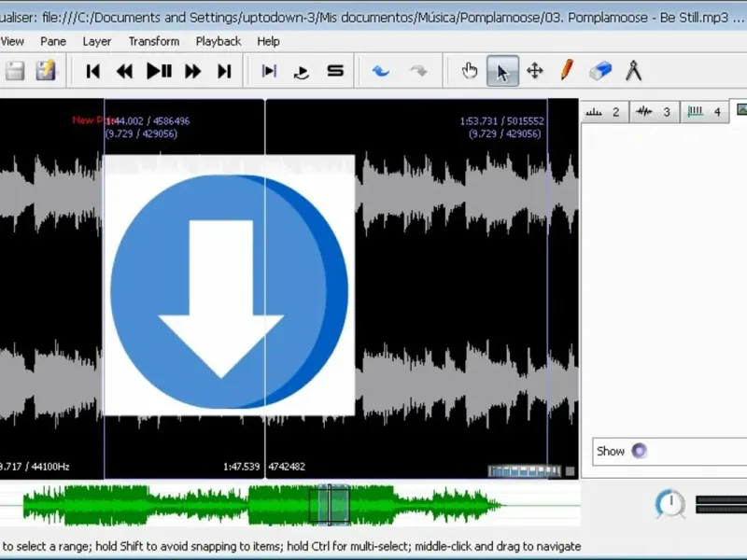Click the zoom reset square beside thumbwheel
Viewport: 747px width, 560px height.
(x=570, y=471)
